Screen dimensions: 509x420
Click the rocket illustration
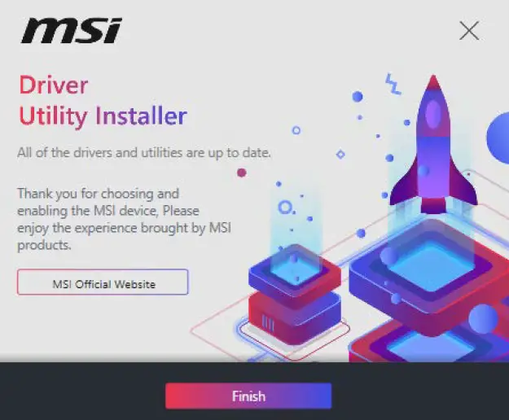coord(433,144)
